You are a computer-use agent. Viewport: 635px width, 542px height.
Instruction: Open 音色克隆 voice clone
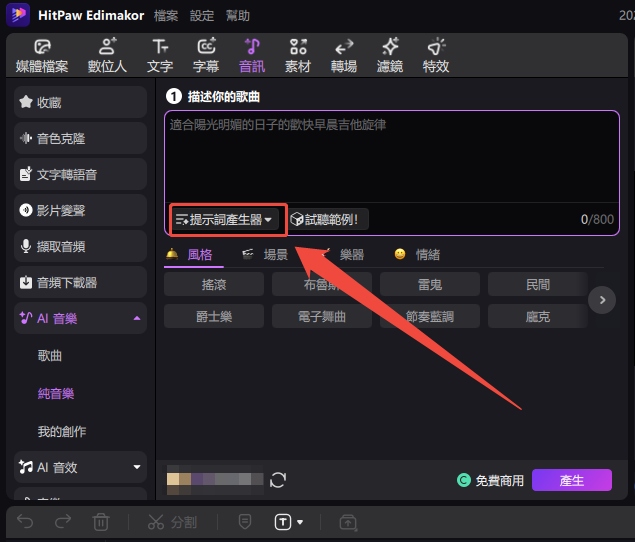[80, 139]
